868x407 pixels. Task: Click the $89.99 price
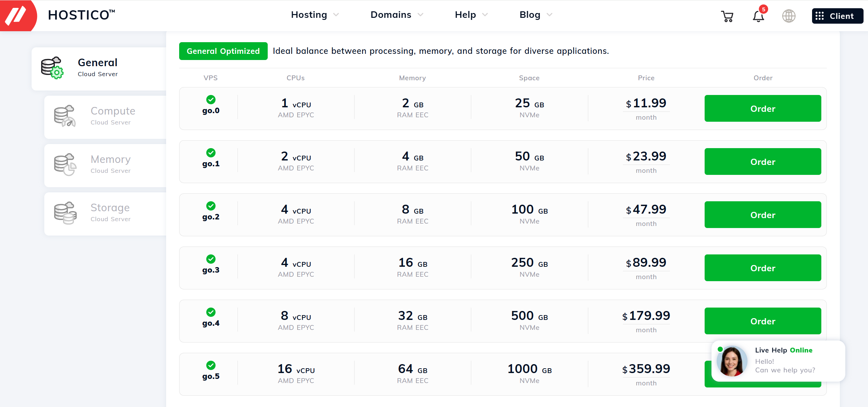click(x=646, y=263)
